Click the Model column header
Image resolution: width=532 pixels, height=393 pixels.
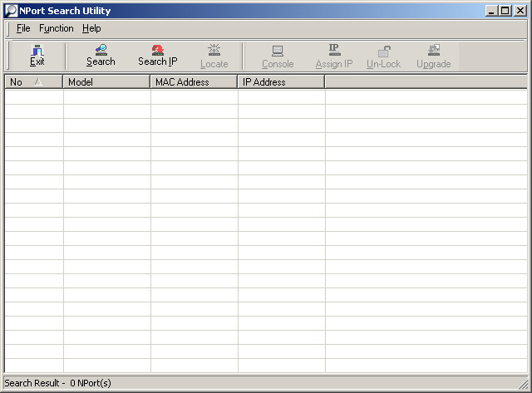[106, 82]
